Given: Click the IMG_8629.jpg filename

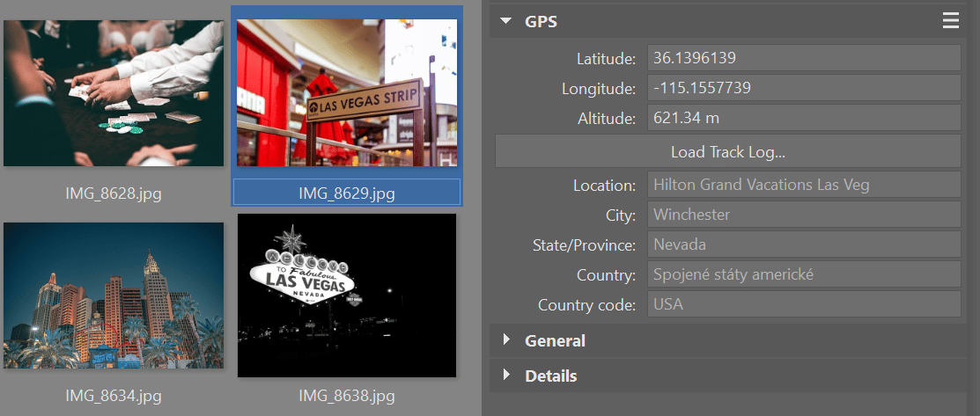Looking at the screenshot, I should 347,193.
